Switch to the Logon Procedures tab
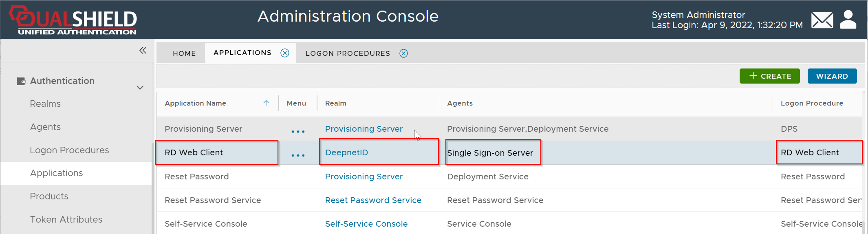This screenshot has width=868, height=234. tap(348, 53)
